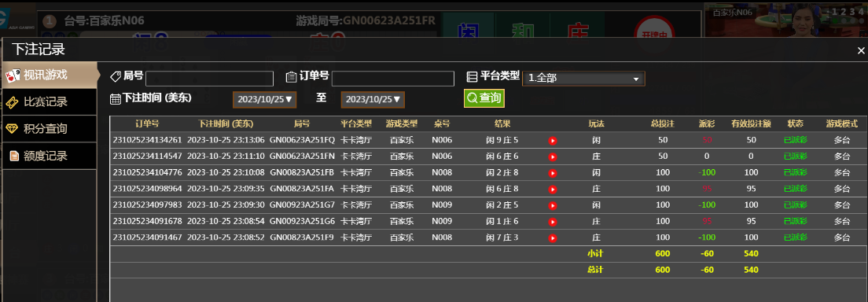
Task: Click the 小计 subtotal label
Action: click(596, 254)
